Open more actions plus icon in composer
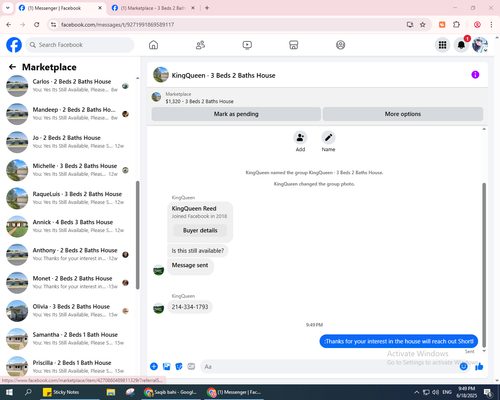Image resolution: width=500 pixels, height=400 pixels. pyautogui.click(x=154, y=366)
